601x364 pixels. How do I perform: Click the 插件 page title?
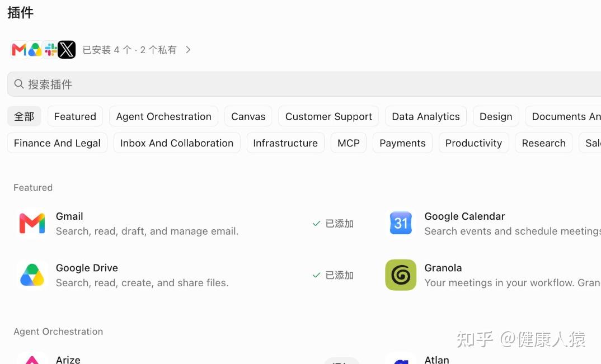(x=20, y=13)
